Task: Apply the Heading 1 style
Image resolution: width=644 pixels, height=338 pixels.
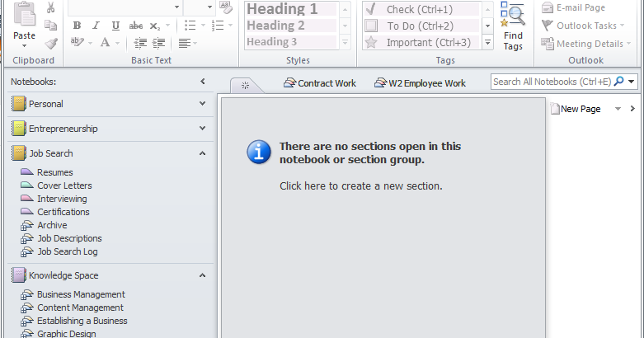Action: (x=291, y=8)
